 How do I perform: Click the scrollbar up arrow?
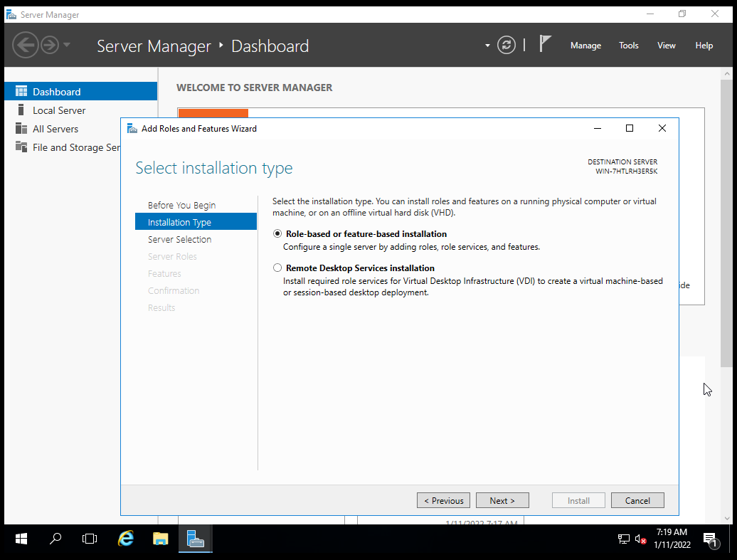[726, 73]
